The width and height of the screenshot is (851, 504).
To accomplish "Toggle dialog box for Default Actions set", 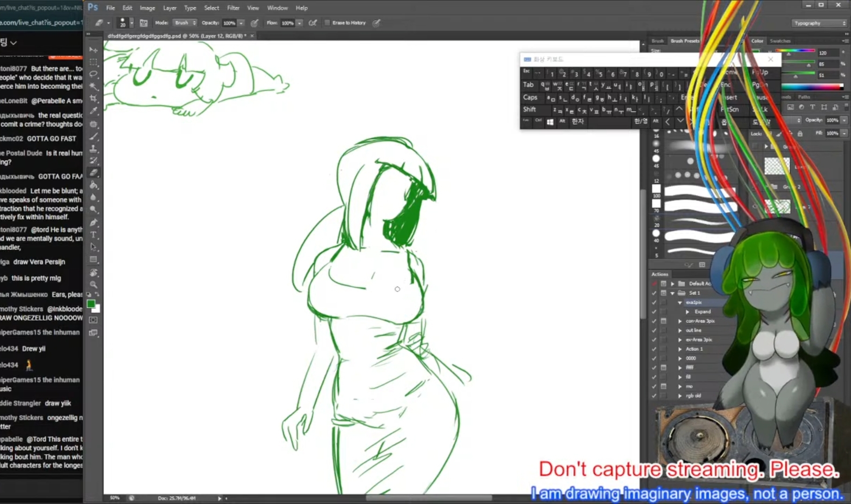I will [x=663, y=284].
